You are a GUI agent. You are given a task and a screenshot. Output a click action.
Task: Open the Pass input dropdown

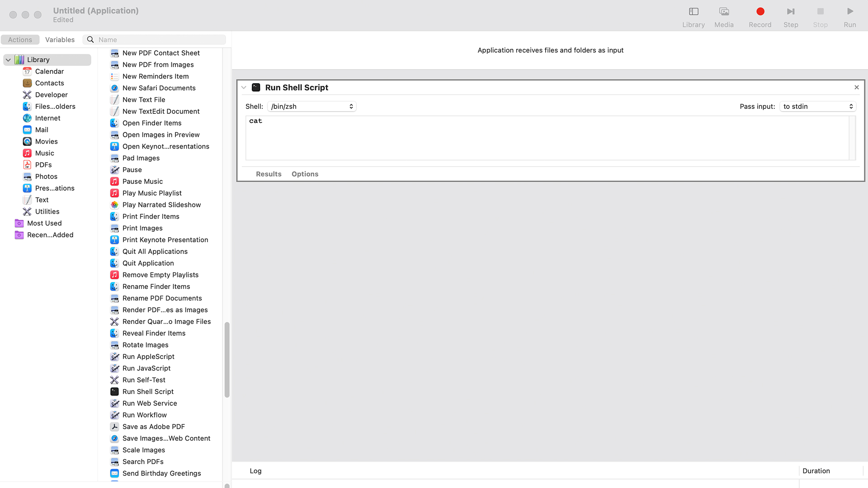click(x=818, y=106)
